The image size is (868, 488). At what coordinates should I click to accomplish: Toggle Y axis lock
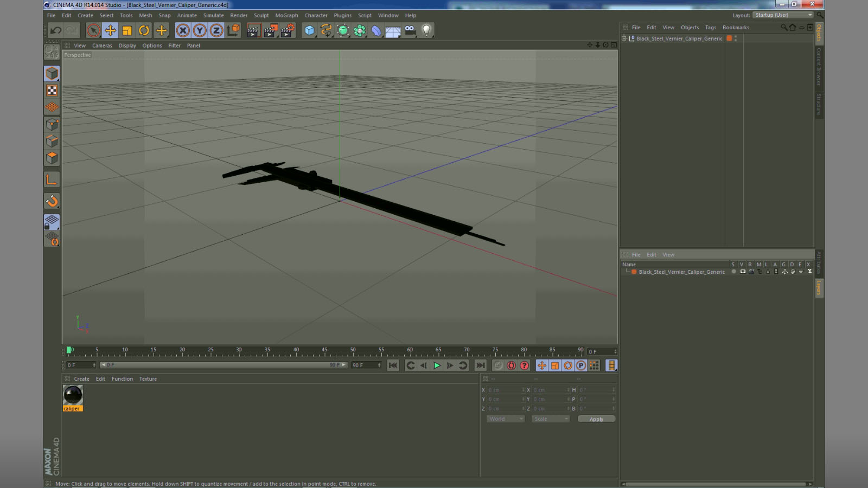point(200,30)
